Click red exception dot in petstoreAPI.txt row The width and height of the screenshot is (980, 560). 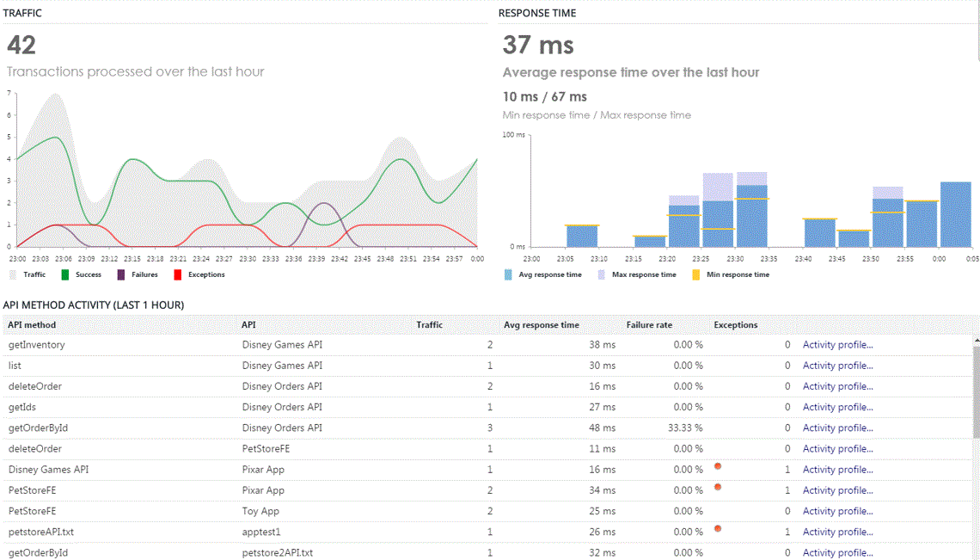pos(718,528)
